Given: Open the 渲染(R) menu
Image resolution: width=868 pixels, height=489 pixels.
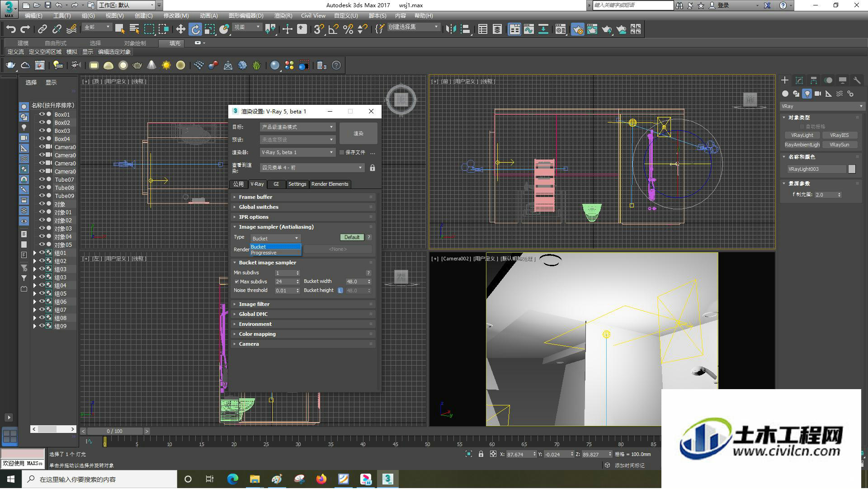Looking at the screenshot, I should coord(283,15).
